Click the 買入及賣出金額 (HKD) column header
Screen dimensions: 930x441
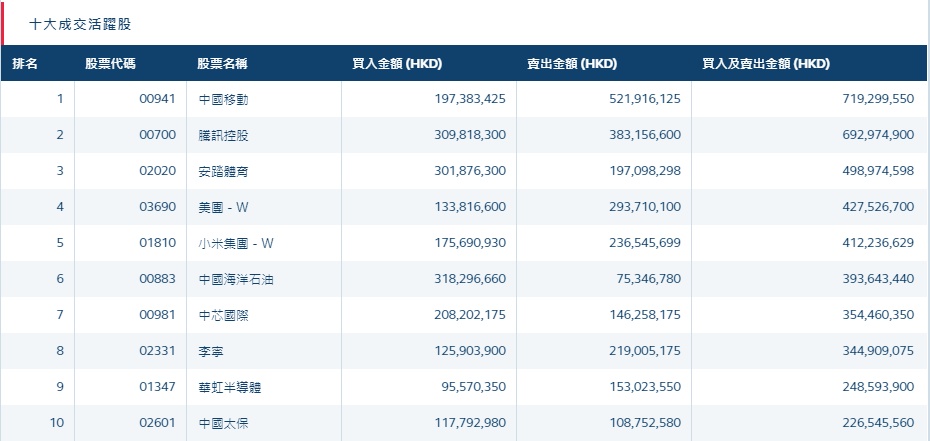766,64
